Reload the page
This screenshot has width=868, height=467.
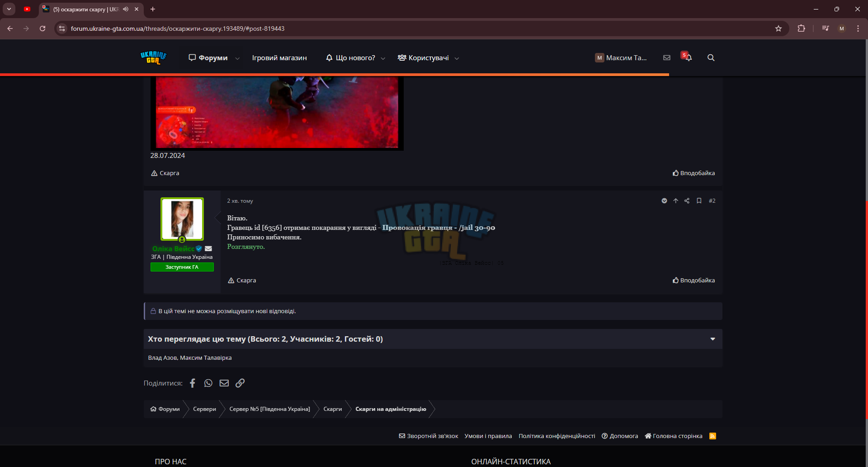click(42, 29)
